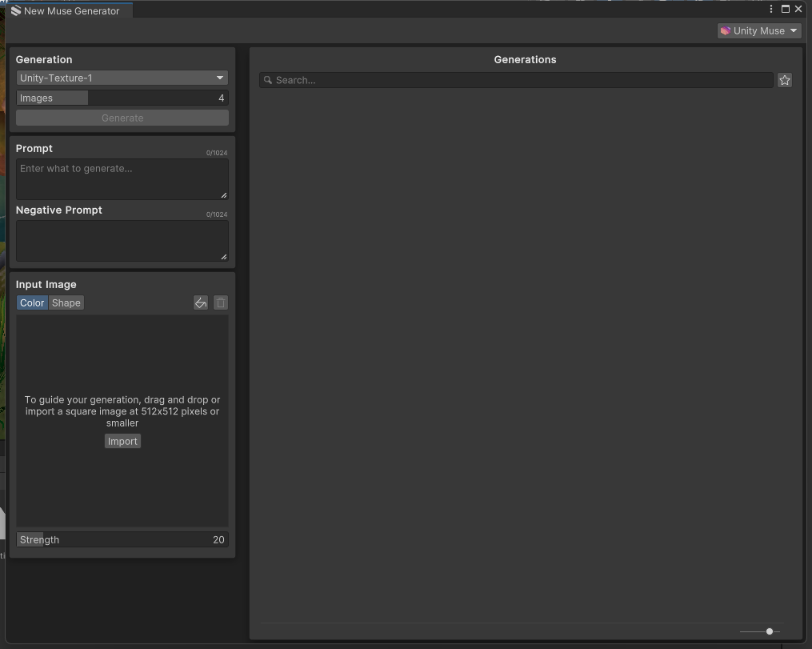Switch input image mode to Shape

pos(66,302)
